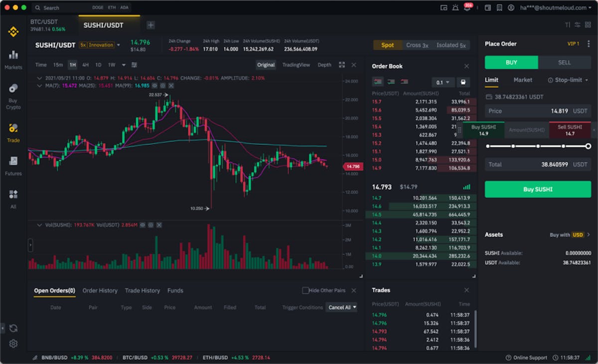Open the volume indicator settings icon

coord(150,225)
